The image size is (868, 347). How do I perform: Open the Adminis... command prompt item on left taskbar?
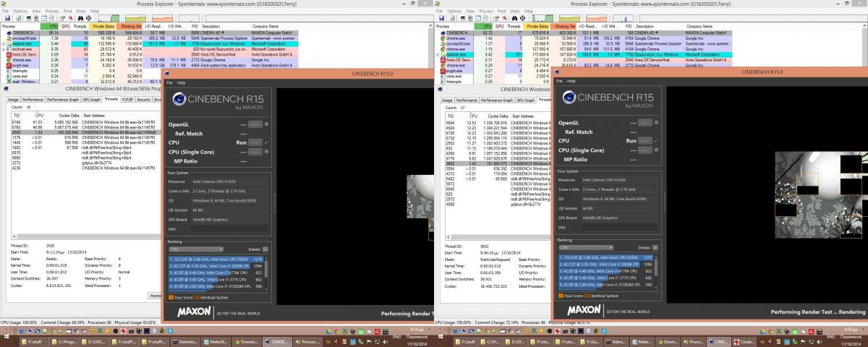(186, 341)
